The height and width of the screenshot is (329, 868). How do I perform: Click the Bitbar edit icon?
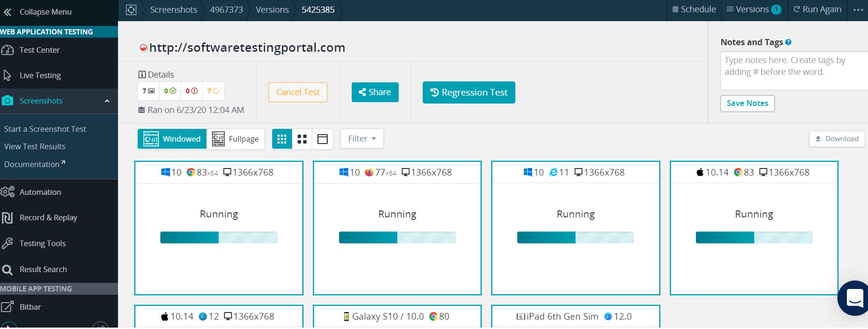click(8, 307)
